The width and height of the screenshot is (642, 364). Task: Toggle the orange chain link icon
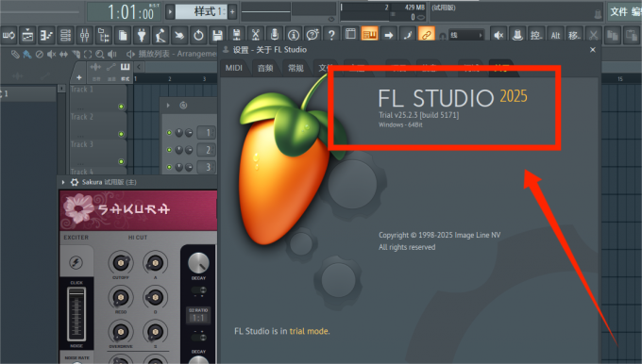pos(426,35)
